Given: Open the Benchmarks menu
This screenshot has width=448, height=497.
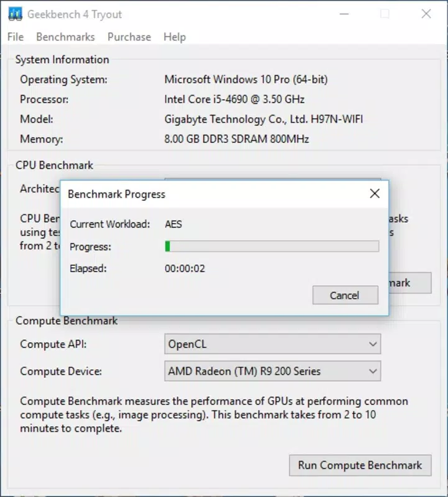Looking at the screenshot, I should [x=65, y=37].
